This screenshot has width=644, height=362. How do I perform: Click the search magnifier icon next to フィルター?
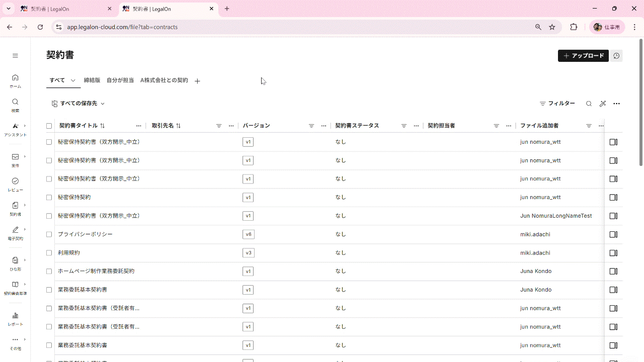589,104
